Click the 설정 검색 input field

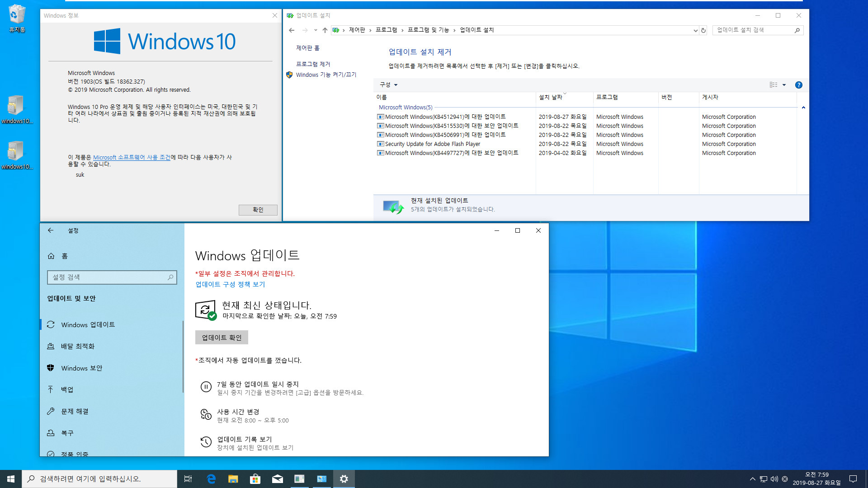tap(112, 277)
